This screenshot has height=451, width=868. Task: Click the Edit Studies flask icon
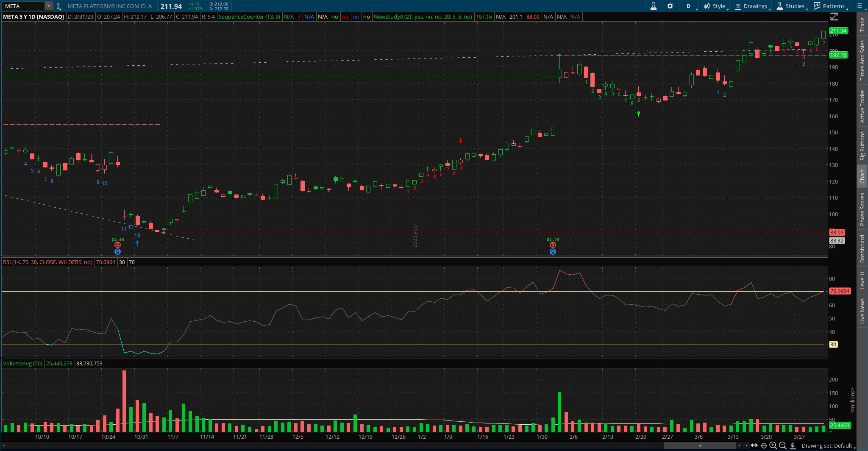coord(653,6)
